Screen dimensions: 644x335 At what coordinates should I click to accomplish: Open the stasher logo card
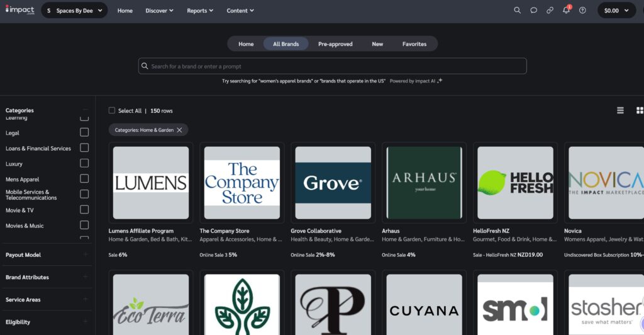606,305
